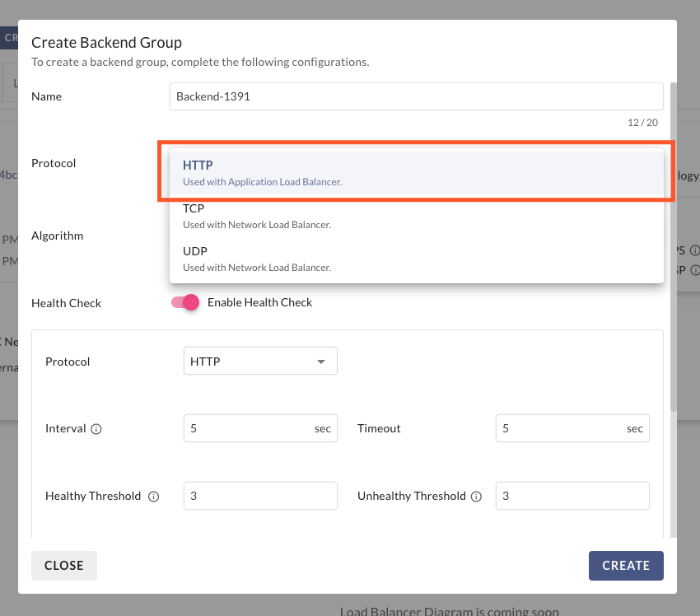The height and width of the screenshot is (616, 700).
Task: Open the health check Protocol dropdown
Action: (x=259, y=362)
